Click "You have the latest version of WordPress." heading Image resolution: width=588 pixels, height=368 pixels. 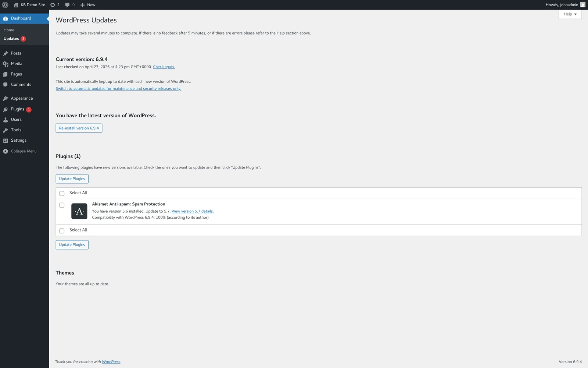[x=106, y=116]
